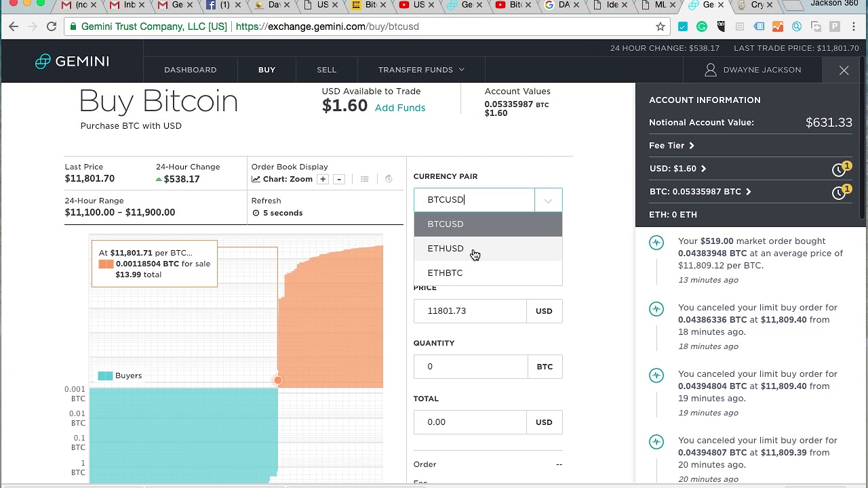Image resolution: width=868 pixels, height=488 pixels.
Task: Close the account information panel with the X
Action: (x=844, y=70)
